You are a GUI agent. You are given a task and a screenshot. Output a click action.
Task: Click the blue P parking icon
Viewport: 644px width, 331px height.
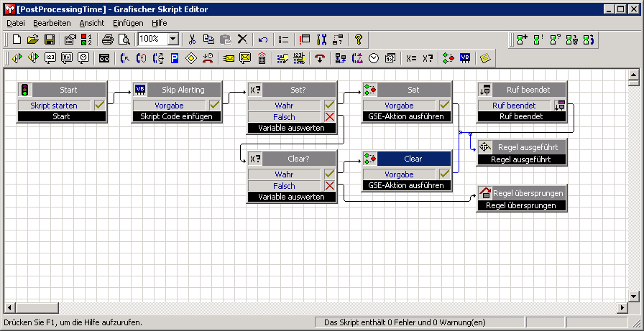(174, 58)
